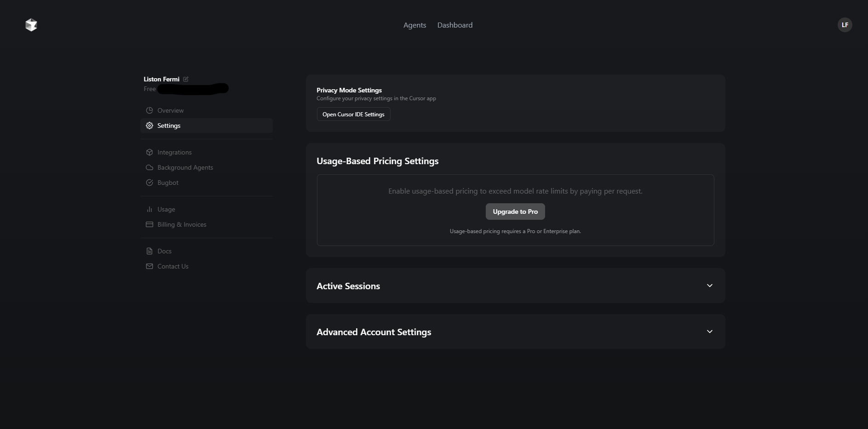The height and width of the screenshot is (429, 868).
Task: Open the Integrations page label
Action: pyautogui.click(x=174, y=152)
